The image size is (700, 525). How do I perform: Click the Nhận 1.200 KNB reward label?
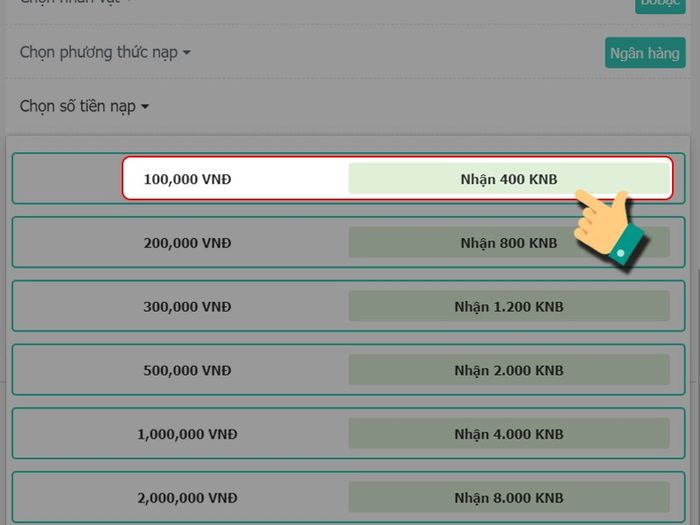coord(509,306)
